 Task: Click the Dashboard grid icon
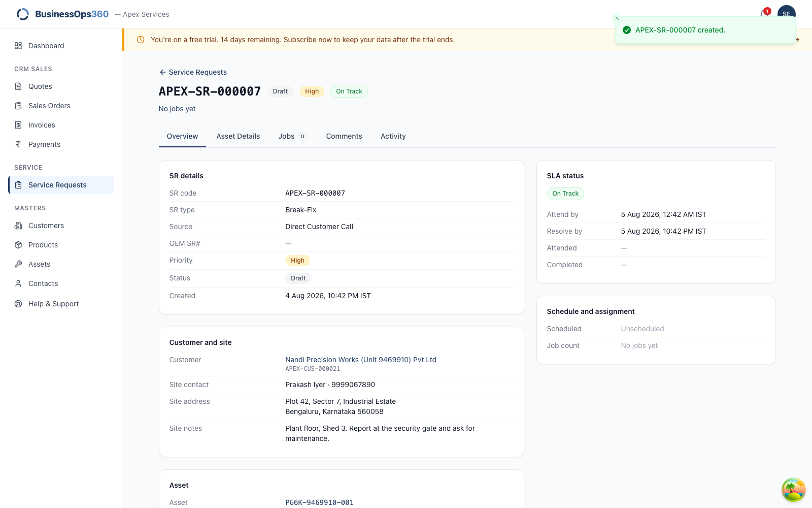point(18,46)
